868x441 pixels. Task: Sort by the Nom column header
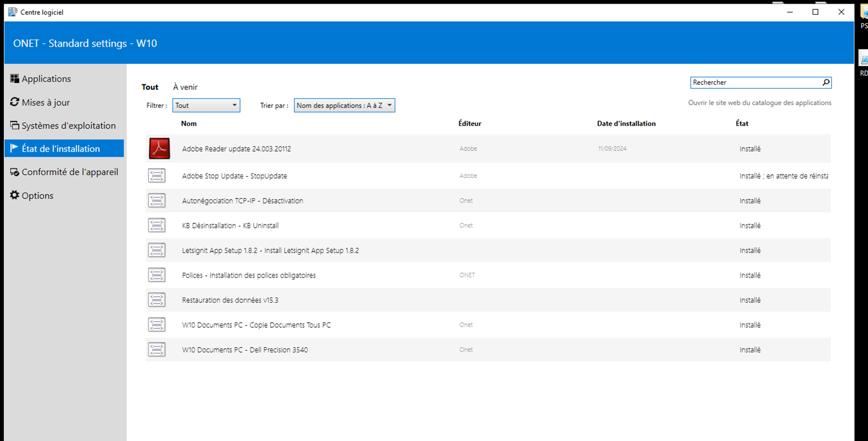point(189,124)
